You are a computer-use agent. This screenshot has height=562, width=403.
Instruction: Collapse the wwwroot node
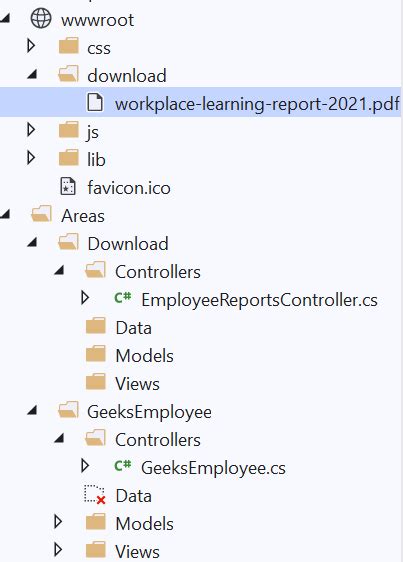5,19
